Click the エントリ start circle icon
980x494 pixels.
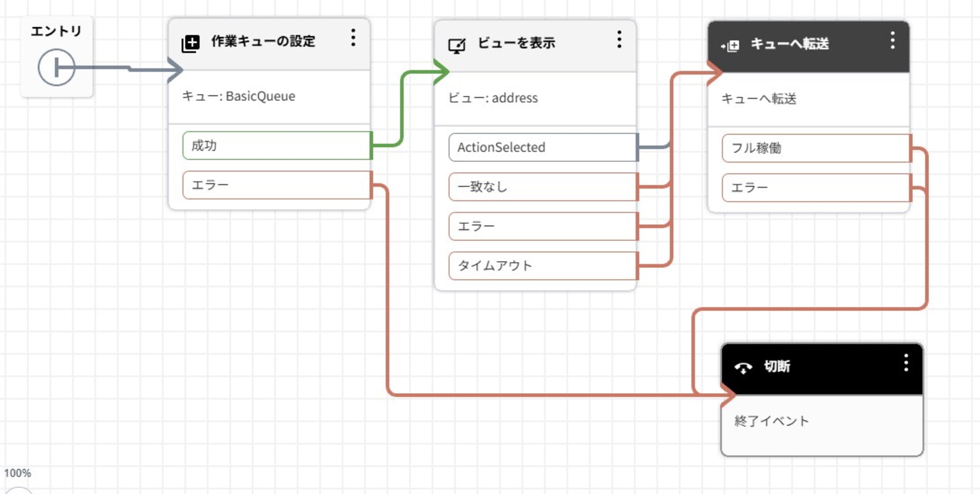coord(56,68)
